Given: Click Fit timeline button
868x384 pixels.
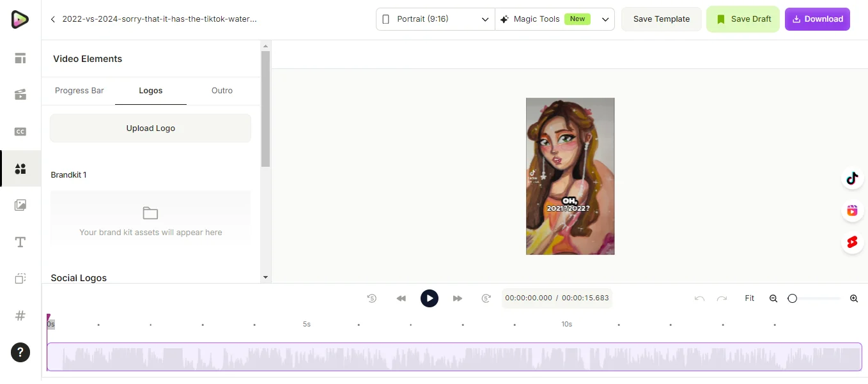Looking at the screenshot, I should (x=750, y=298).
